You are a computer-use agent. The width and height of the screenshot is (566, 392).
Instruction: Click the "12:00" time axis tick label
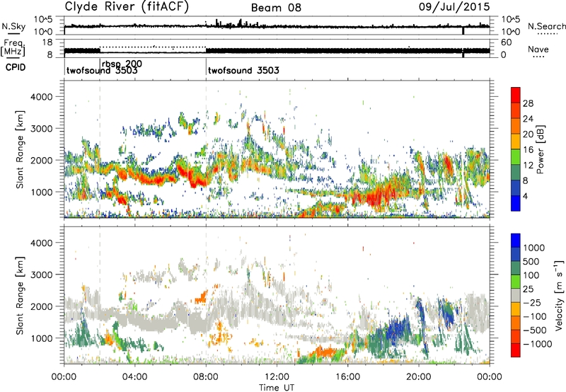(277, 377)
